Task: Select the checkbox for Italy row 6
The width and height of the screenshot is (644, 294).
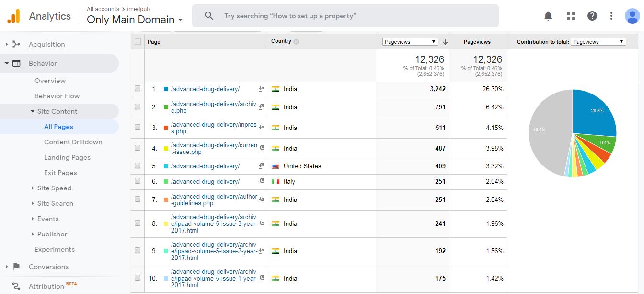Action: pyautogui.click(x=138, y=181)
